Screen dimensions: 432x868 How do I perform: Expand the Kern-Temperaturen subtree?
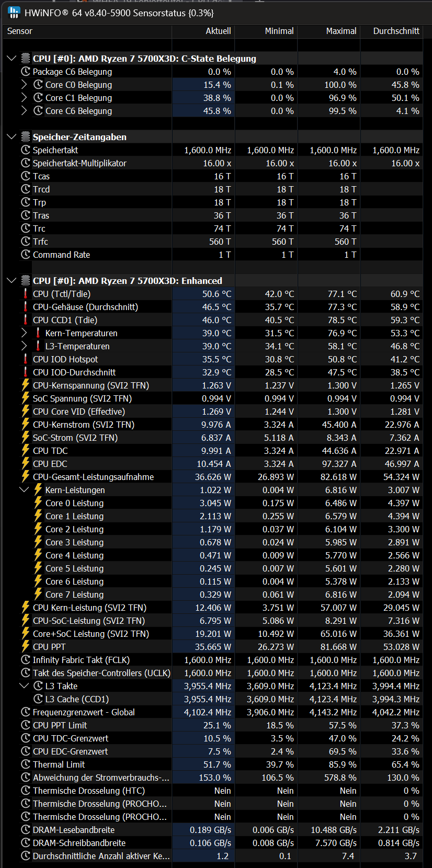click(x=24, y=333)
